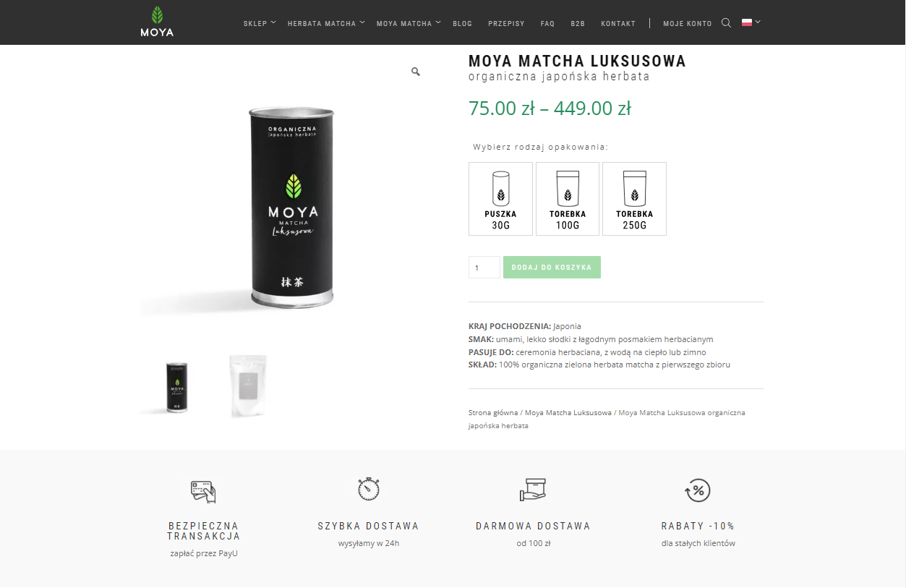This screenshot has width=906, height=588.
Task: Click the secure transaction card icon
Action: click(203, 491)
